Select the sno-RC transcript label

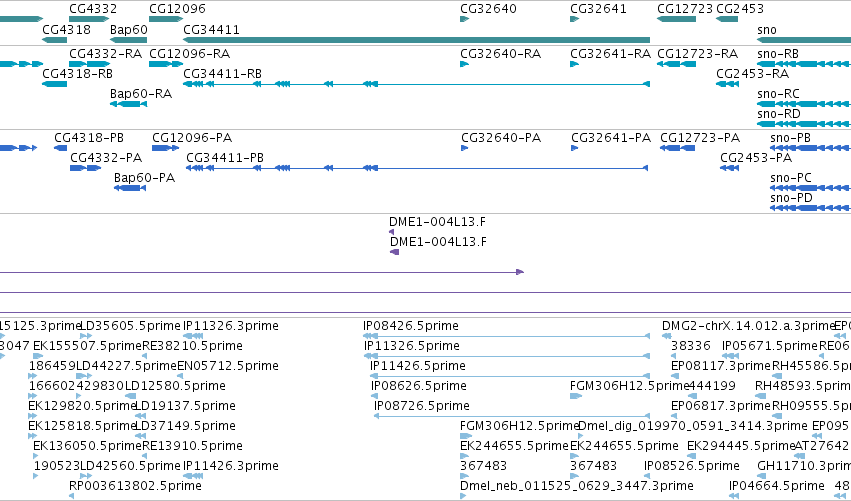point(778,94)
